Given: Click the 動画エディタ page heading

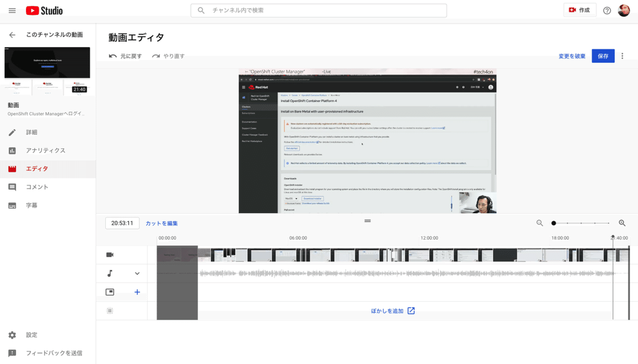Looking at the screenshot, I should 136,37.
